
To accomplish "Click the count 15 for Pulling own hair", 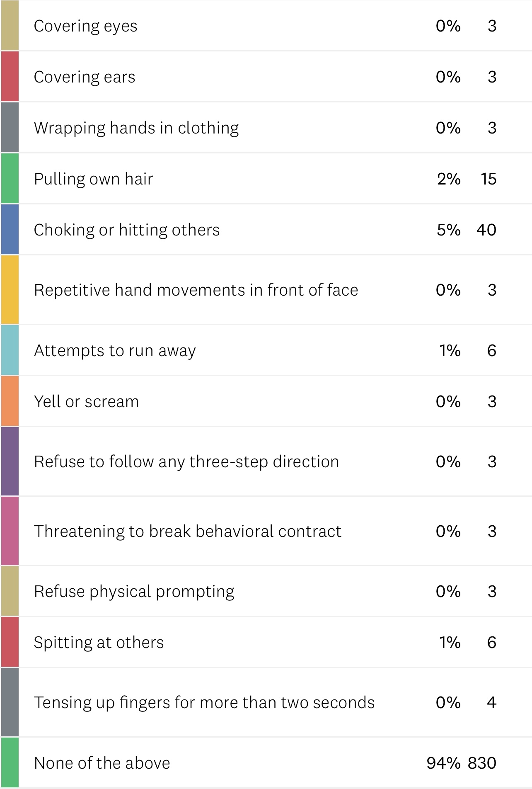I will coord(488,179).
